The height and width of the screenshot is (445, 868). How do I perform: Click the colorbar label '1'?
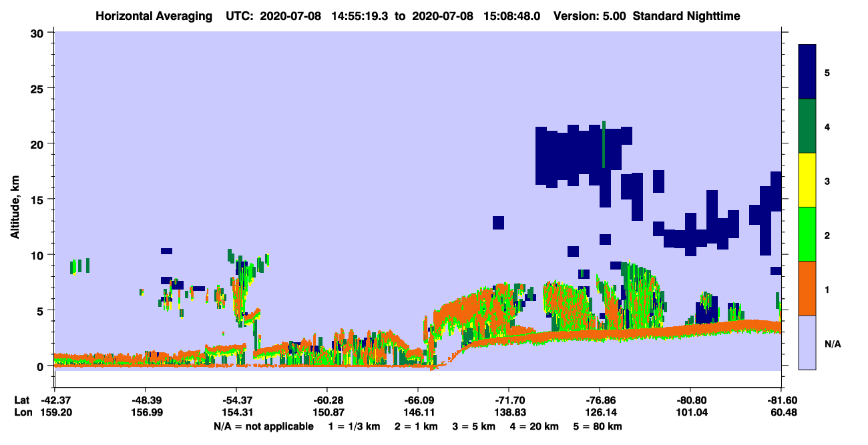[x=827, y=289]
